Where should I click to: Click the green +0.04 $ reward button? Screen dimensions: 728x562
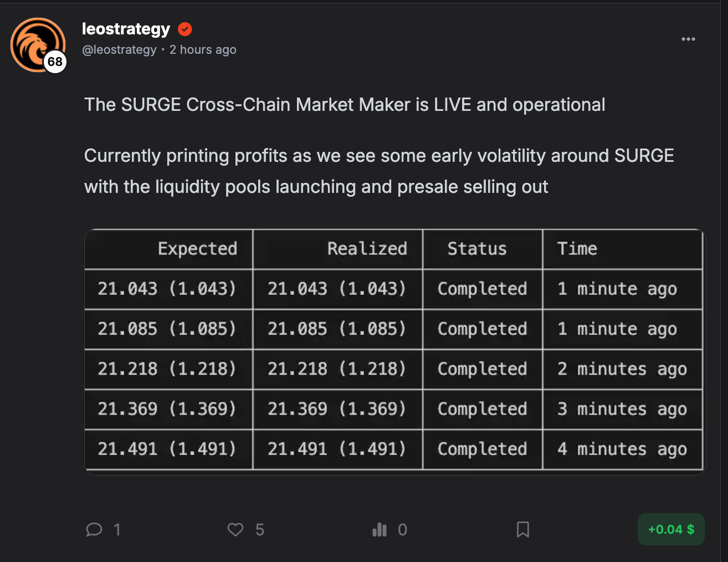coord(671,529)
